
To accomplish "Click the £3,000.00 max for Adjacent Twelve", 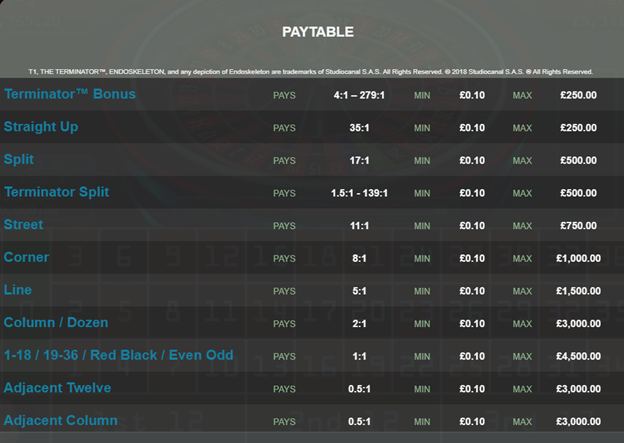I will tap(579, 389).
